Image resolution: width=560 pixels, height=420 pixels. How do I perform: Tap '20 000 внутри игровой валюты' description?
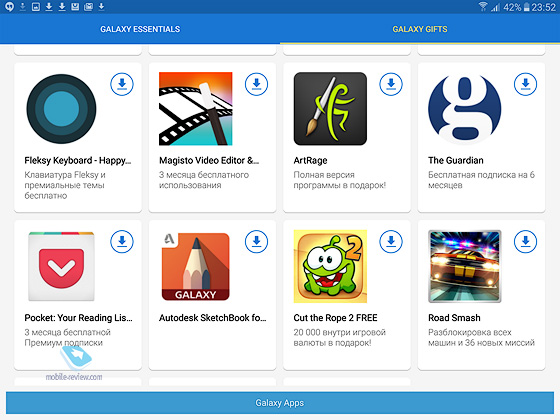[x=340, y=337]
